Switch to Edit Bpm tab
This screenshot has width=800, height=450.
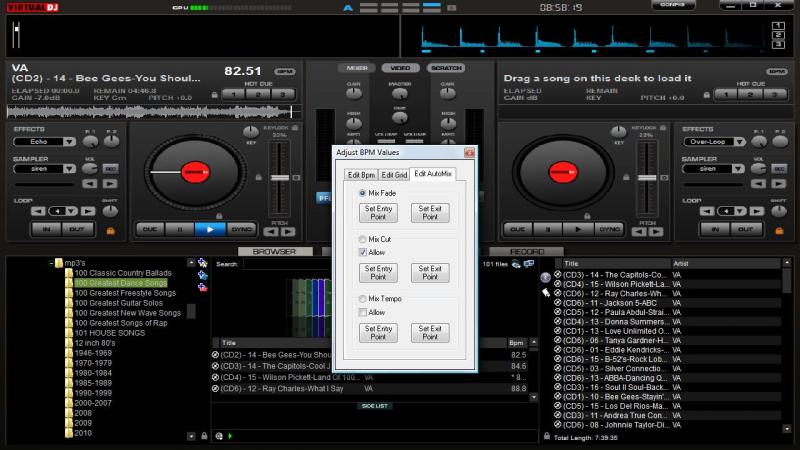coord(361,174)
